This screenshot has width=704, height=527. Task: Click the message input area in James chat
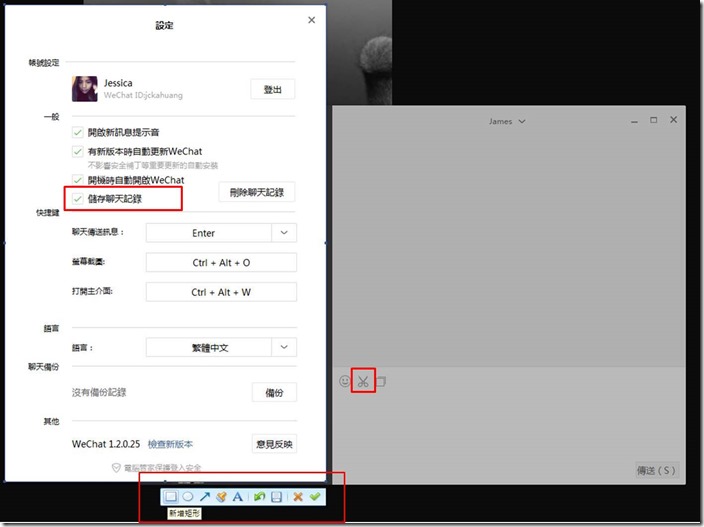[509, 426]
